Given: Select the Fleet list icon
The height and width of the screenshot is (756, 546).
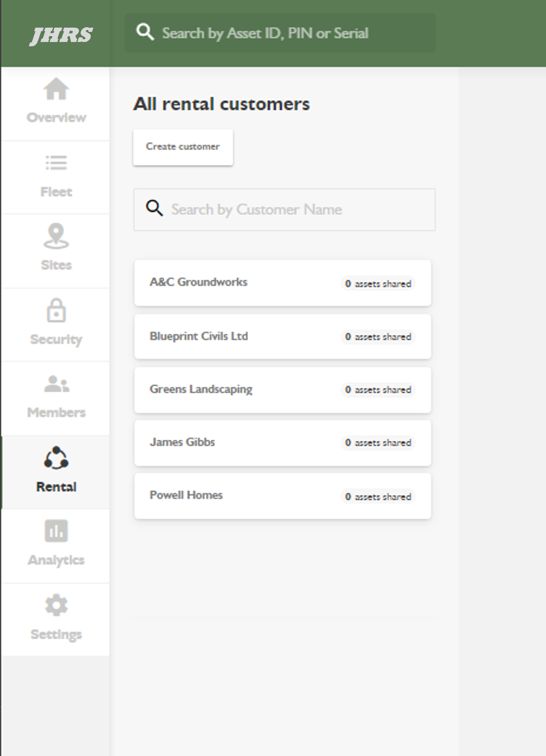Looking at the screenshot, I should click(x=56, y=163).
